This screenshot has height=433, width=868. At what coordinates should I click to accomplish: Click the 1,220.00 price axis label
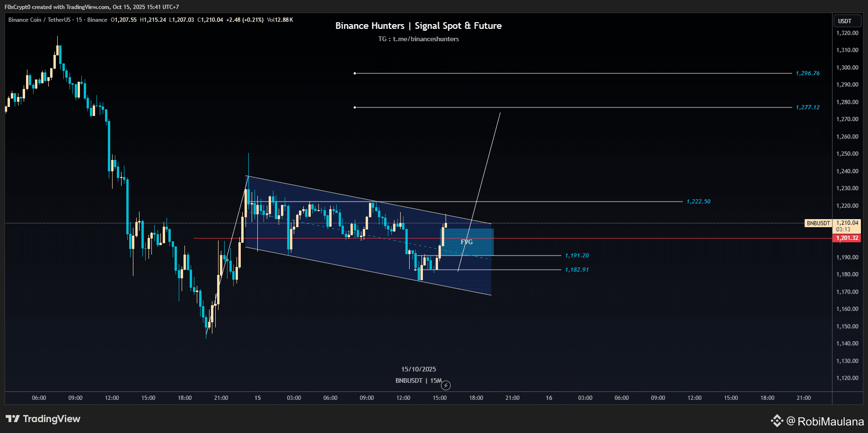coord(847,206)
